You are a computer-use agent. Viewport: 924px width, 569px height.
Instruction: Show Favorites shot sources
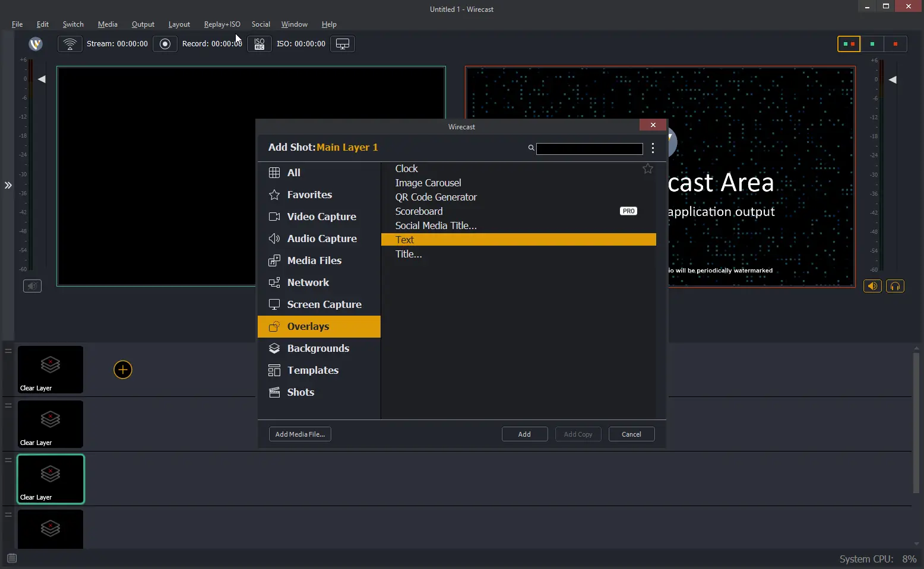point(319,195)
